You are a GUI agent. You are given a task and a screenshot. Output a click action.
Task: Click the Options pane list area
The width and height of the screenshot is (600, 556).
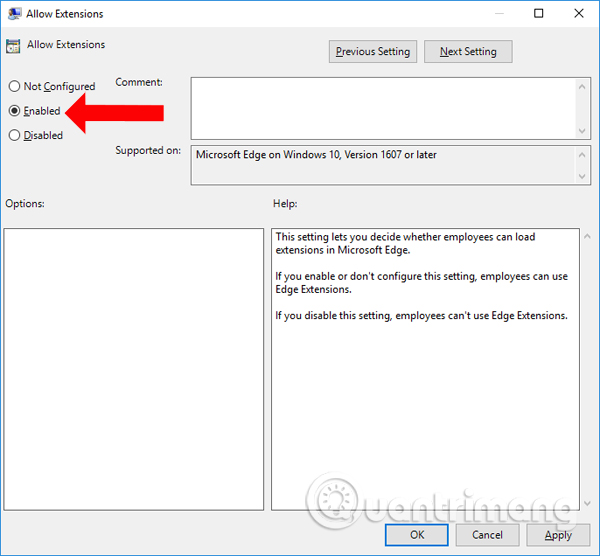point(134,369)
